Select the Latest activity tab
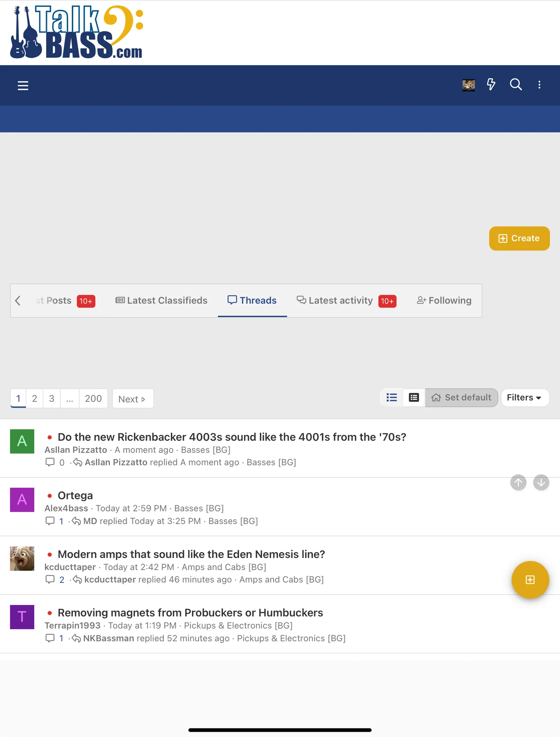Viewport: 560px width, 737px height. pyautogui.click(x=346, y=301)
